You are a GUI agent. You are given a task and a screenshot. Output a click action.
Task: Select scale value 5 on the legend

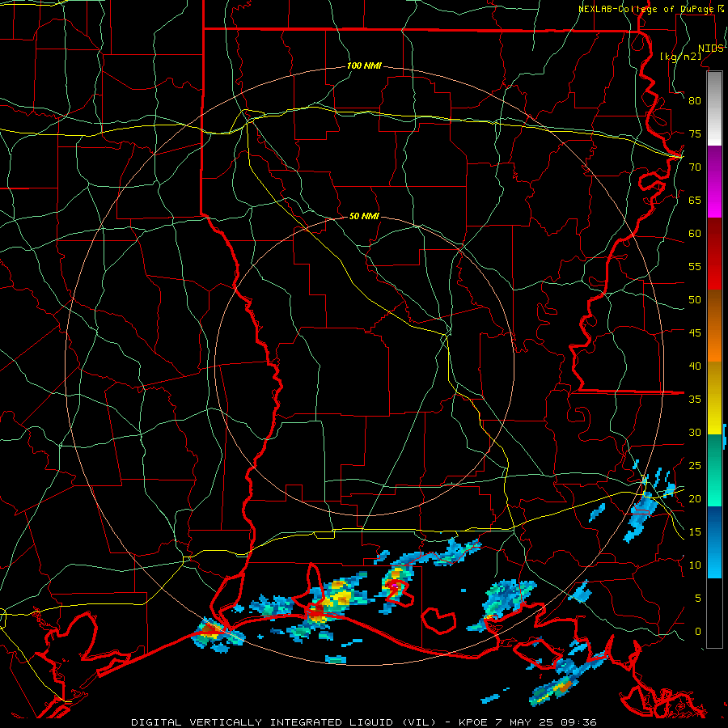pos(698,599)
